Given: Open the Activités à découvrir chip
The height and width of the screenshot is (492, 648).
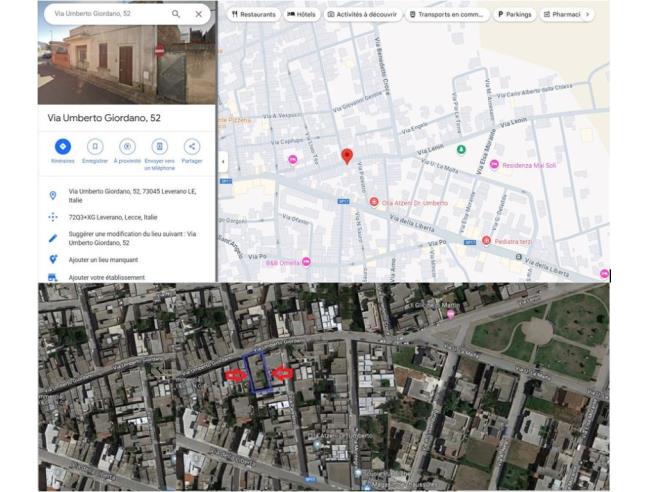Looking at the screenshot, I should [362, 15].
